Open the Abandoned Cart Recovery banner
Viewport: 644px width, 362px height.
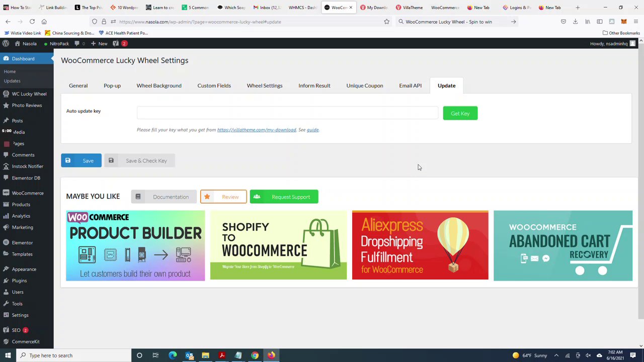[x=563, y=246]
